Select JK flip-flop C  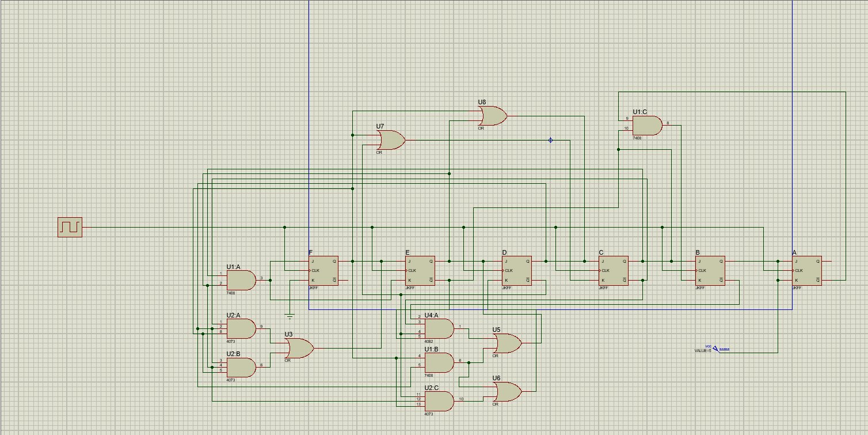tap(613, 271)
